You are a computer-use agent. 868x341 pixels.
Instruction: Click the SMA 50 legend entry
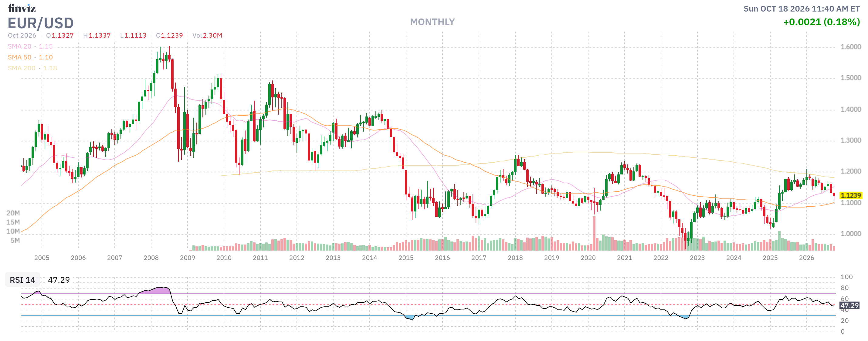point(30,57)
